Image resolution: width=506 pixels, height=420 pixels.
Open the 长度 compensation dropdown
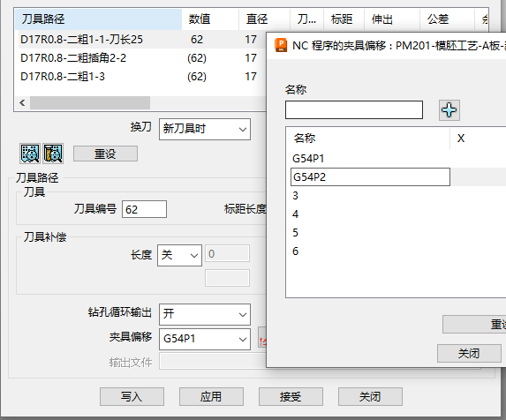click(x=179, y=255)
